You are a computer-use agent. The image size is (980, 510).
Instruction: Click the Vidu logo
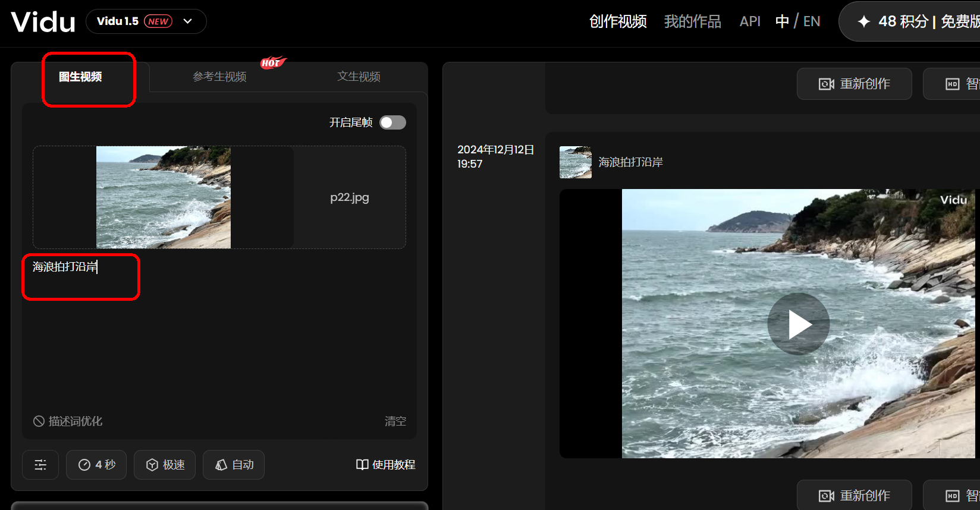point(43,22)
